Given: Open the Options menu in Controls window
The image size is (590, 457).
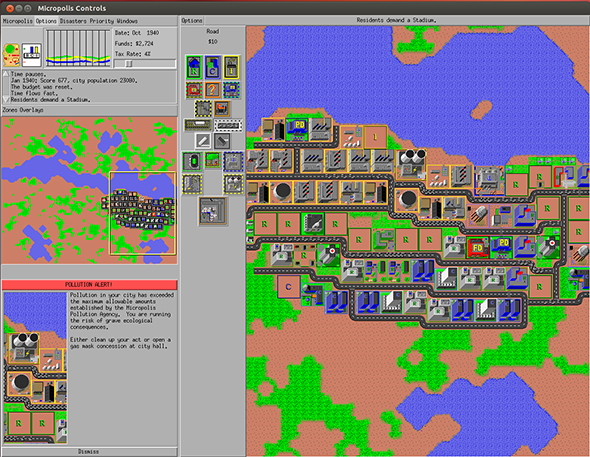Looking at the screenshot, I should (x=46, y=21).
